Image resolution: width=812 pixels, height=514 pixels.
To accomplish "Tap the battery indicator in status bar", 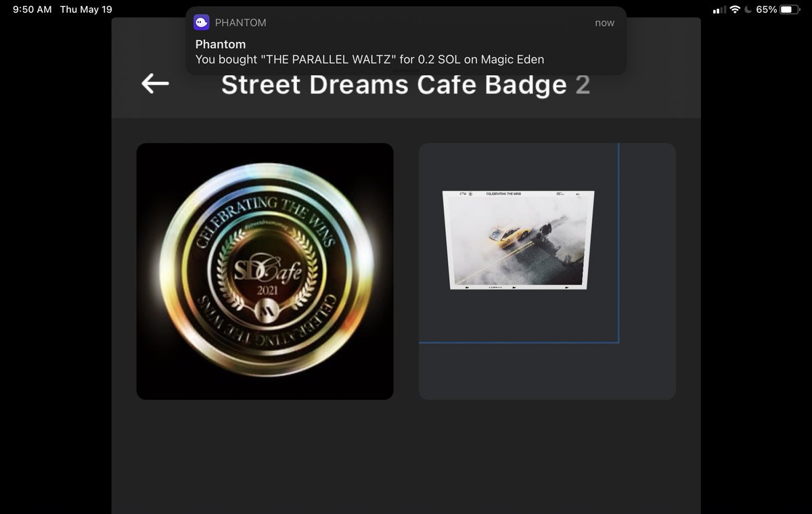I will coord(790,9).
